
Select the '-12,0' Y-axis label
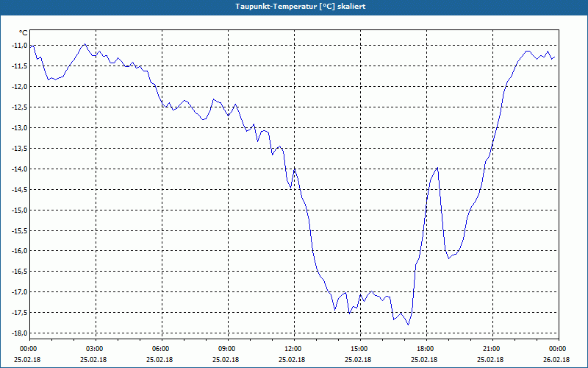pyautogui.click(x=20, y=87)
